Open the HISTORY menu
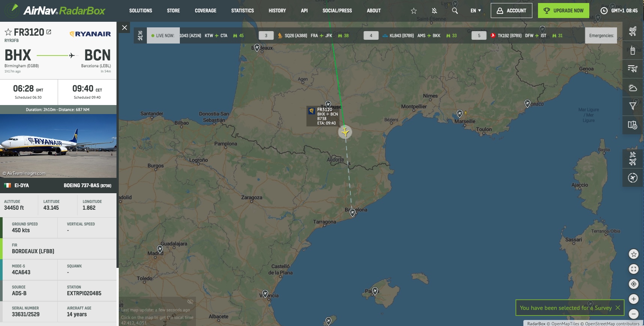Screen dimensions: 644x326 pyautogui.click(x=277, y=11)
